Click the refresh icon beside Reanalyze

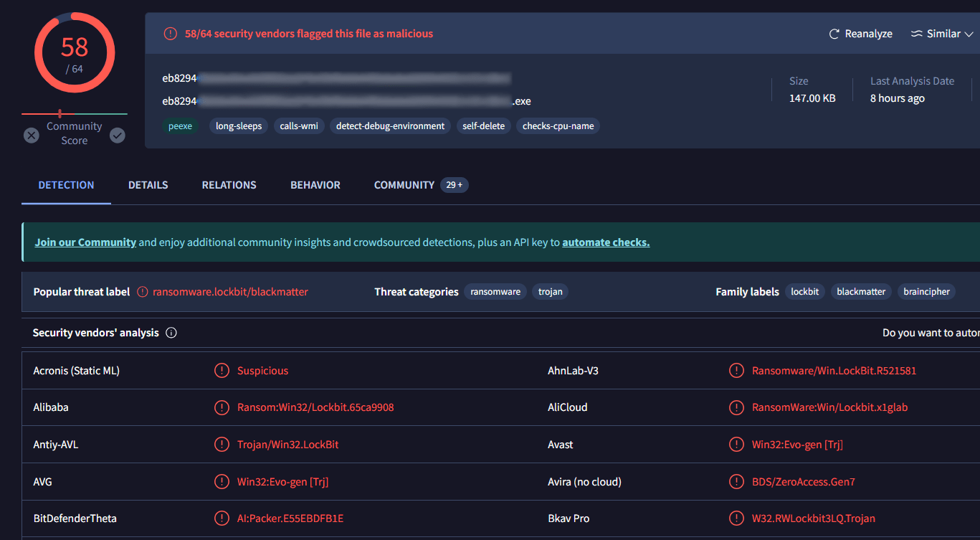click(834, 33)
